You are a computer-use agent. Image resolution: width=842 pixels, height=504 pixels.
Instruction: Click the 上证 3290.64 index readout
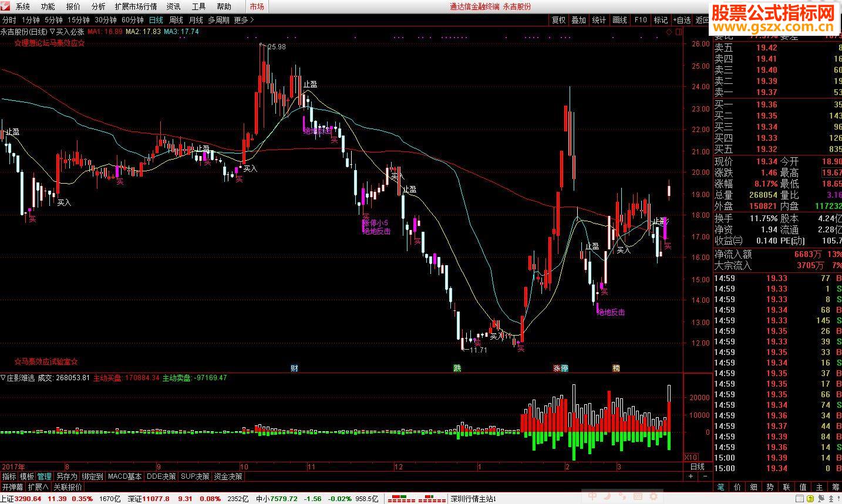tap(21, 499)
